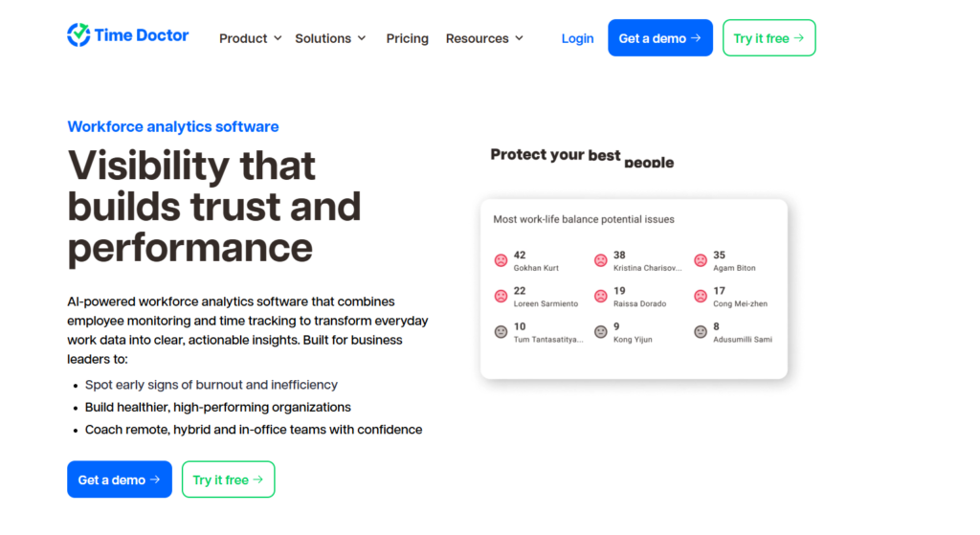Click the score 22 in the card

coord(520,291)
